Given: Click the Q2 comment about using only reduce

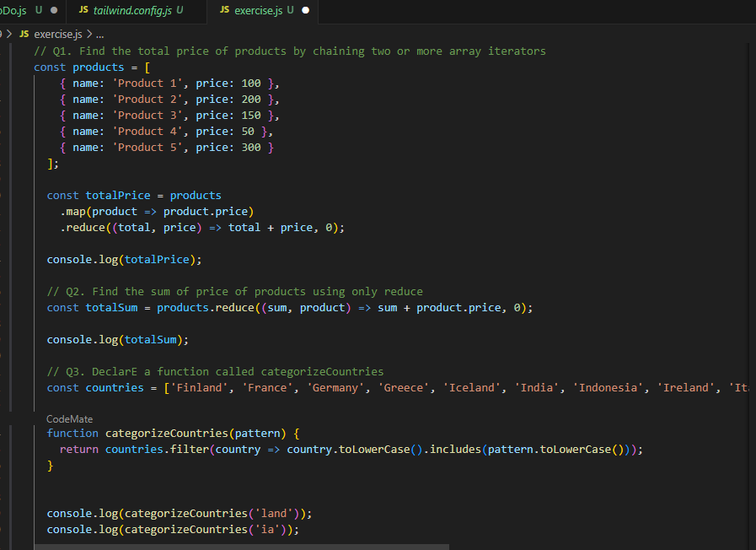Looking at the screenshot, I should (x=235, y=291).
